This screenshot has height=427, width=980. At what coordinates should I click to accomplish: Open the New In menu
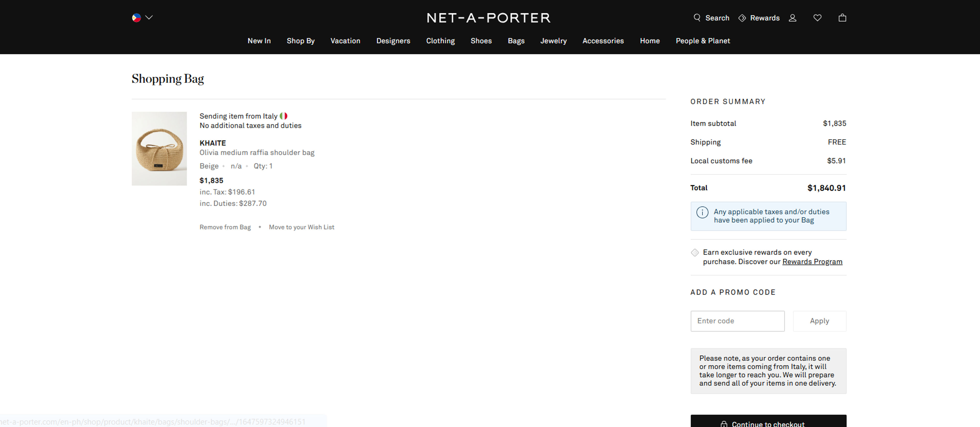tap(259, 41)
